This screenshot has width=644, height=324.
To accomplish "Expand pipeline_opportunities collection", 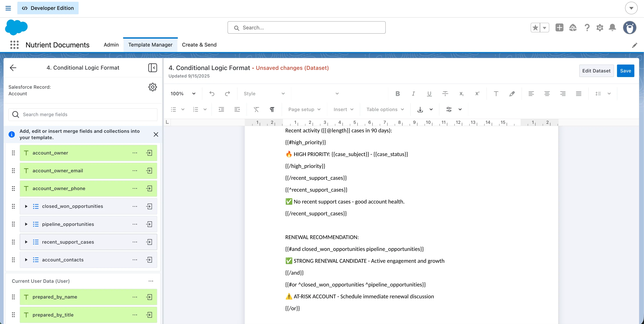I will (x=26, y=224).
